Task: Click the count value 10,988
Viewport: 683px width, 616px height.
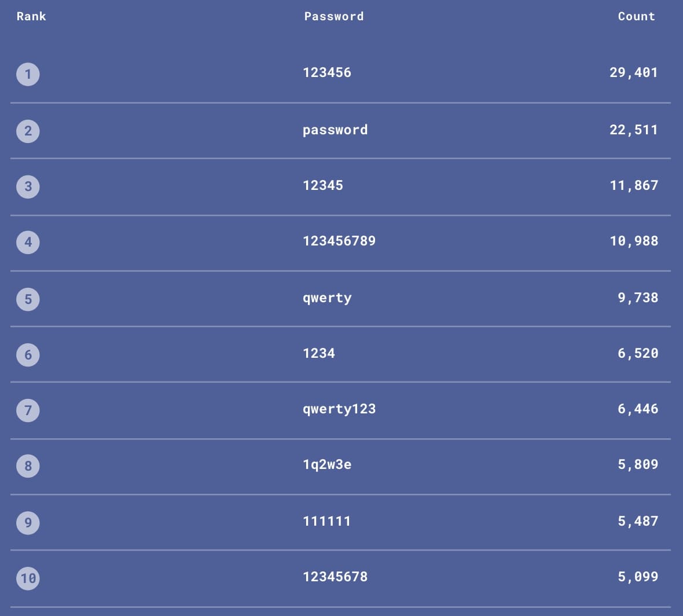Action: (634, 241)
